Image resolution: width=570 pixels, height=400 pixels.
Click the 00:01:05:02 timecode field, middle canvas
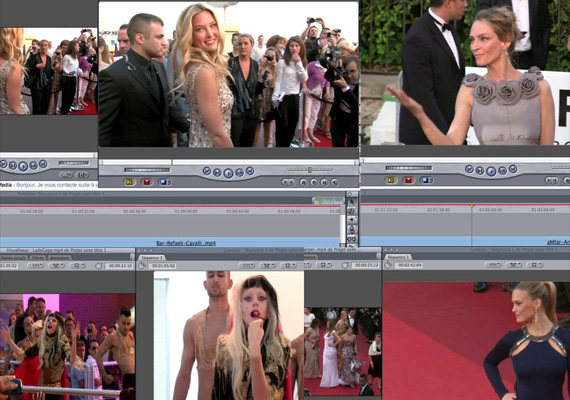(163, 266)
